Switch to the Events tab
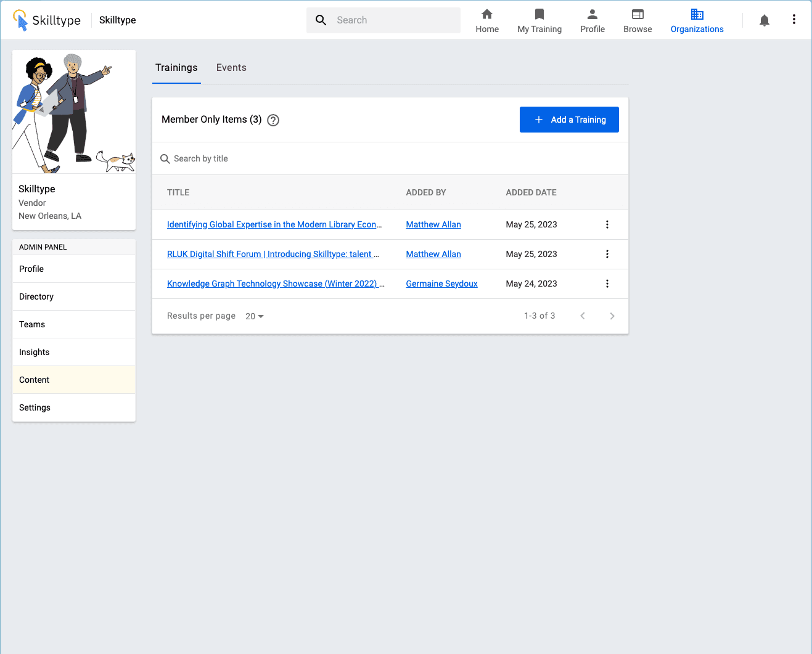Screen dimensions: 812x654 (231, 68)
